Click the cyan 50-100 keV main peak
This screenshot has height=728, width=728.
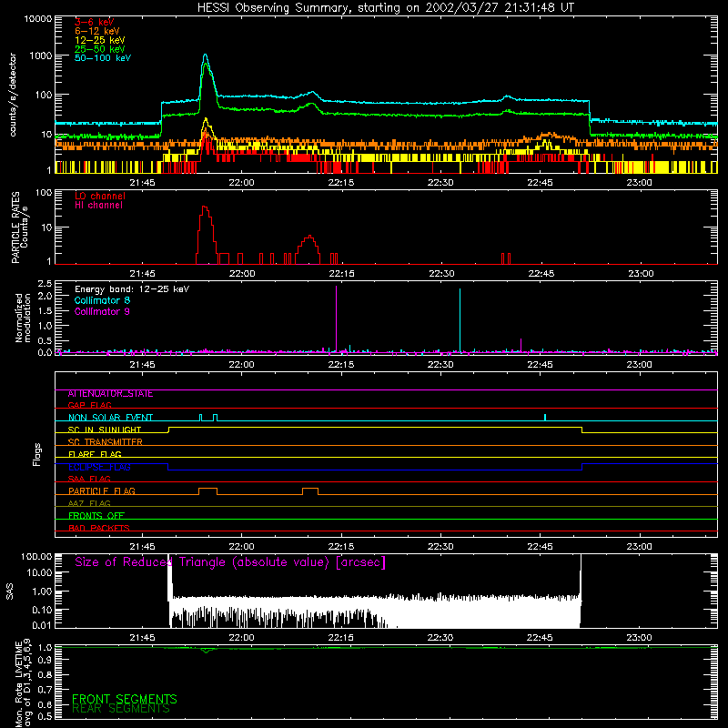[x=206, y=56]
